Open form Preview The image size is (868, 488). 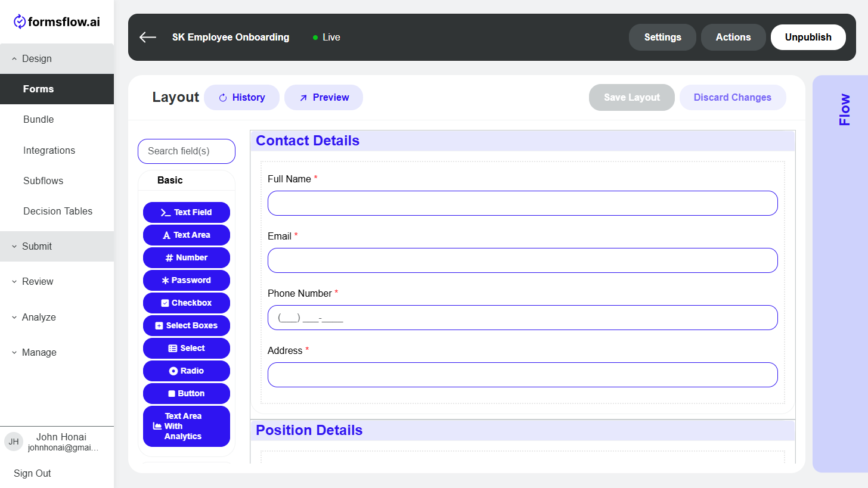[324, 98]
